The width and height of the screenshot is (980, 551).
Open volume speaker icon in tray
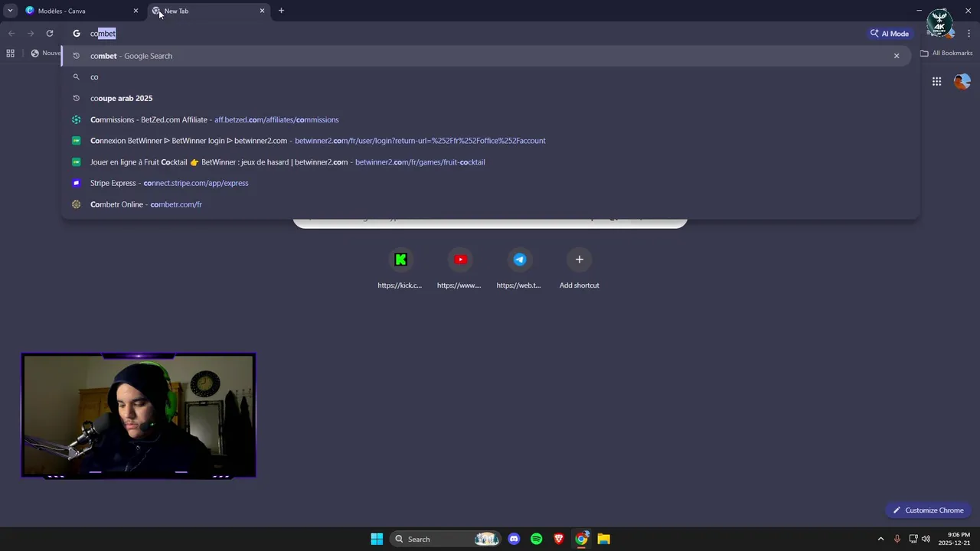pyautogui.click(x=926, y=539)
